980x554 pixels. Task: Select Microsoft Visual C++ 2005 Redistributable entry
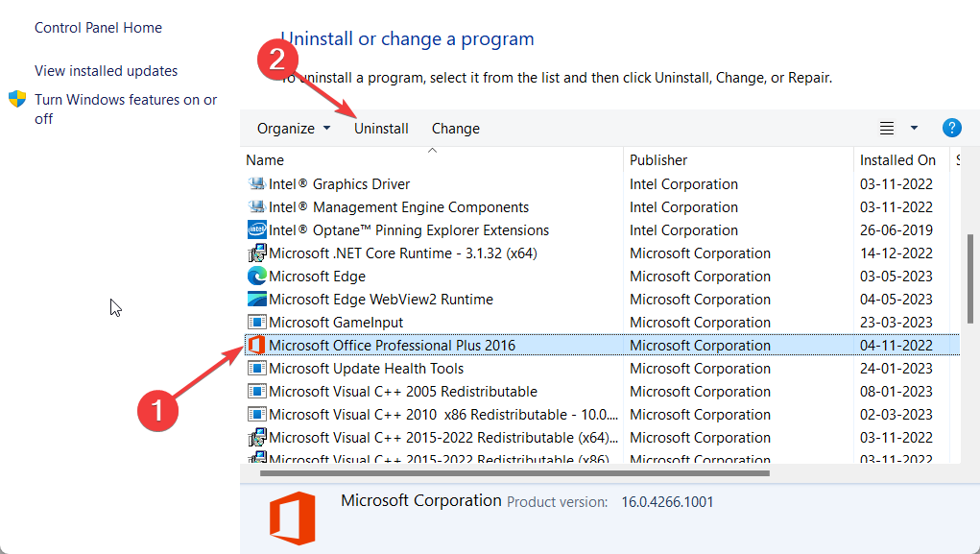point(403,392)
